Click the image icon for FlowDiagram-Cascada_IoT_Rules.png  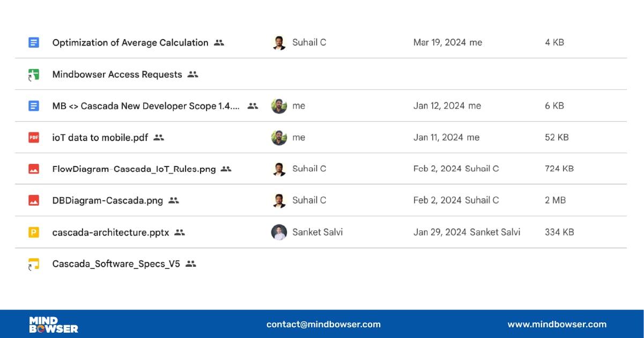pyautogui.click(x=34, y=169)
